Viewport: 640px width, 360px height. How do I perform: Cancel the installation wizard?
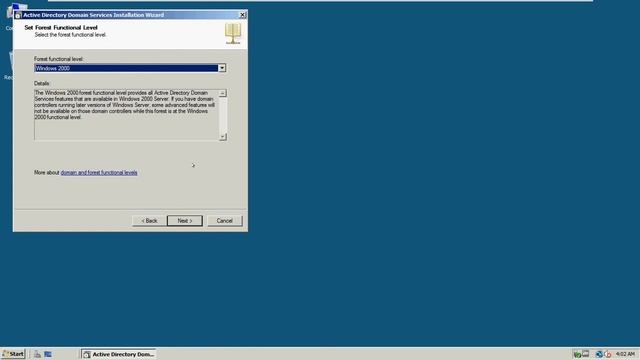224,221
